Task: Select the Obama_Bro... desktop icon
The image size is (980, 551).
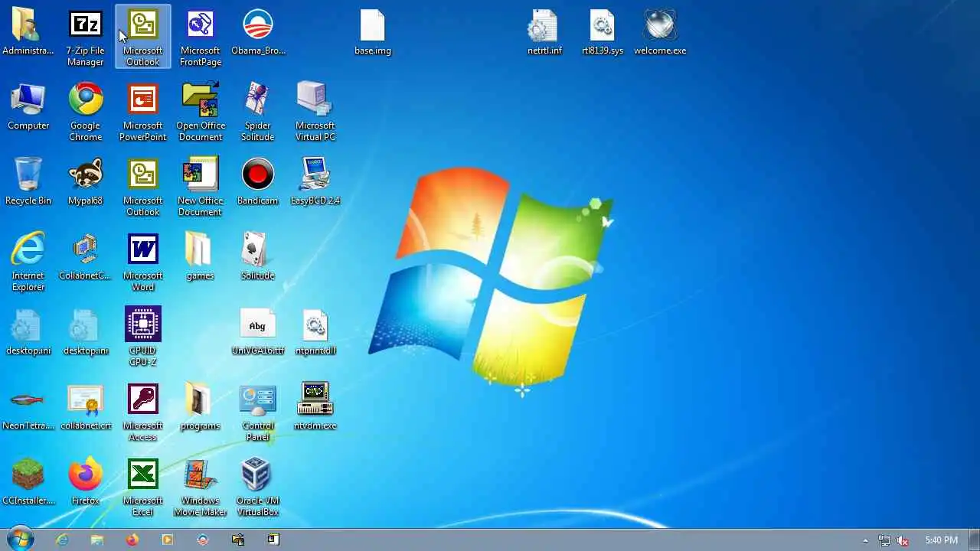Action: tap(258, 32)
